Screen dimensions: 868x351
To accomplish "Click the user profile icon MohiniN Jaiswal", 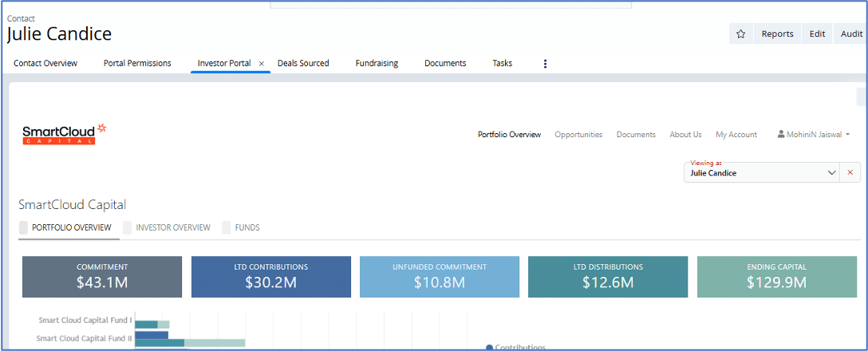I will coord(782,135).
